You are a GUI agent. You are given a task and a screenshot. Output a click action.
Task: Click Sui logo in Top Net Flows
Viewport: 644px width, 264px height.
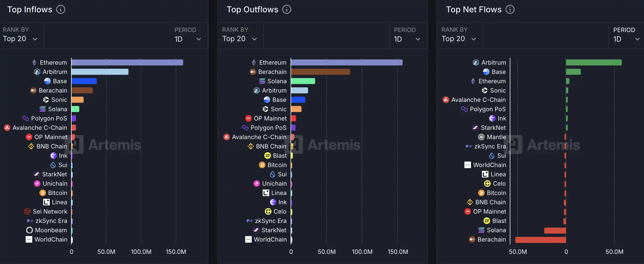[492, 156]
